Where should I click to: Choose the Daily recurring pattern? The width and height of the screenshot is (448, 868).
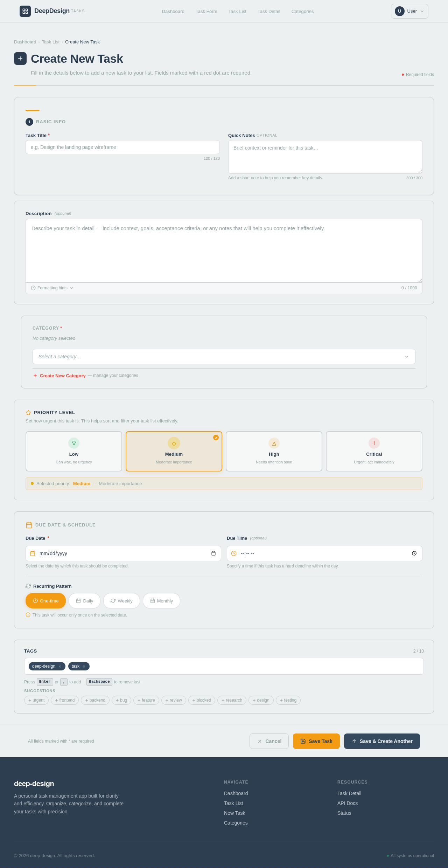84,601
